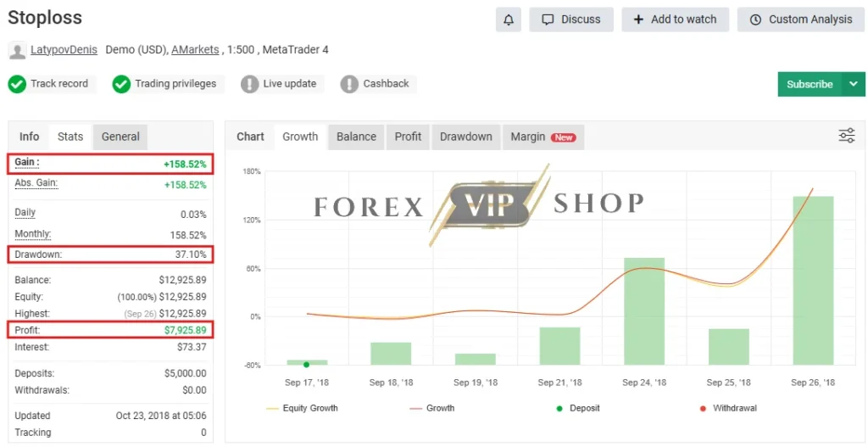Click the Sep 25 growth bar

coord(728,347)
